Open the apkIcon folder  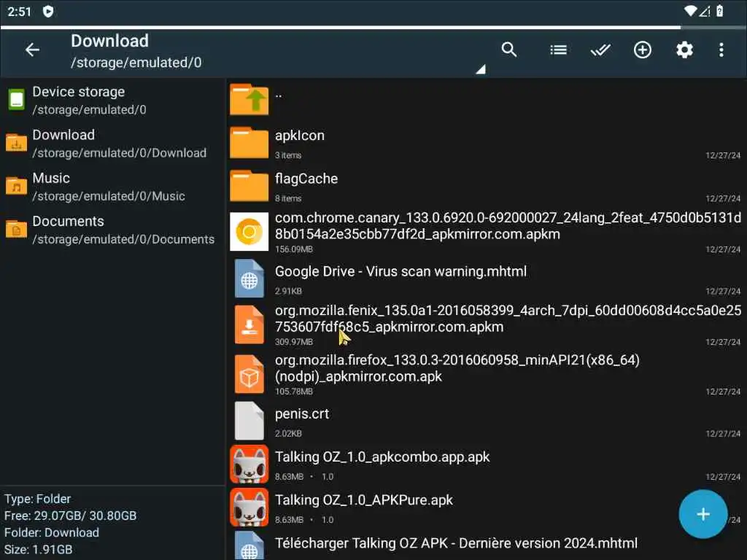click(x=486, y=144)
